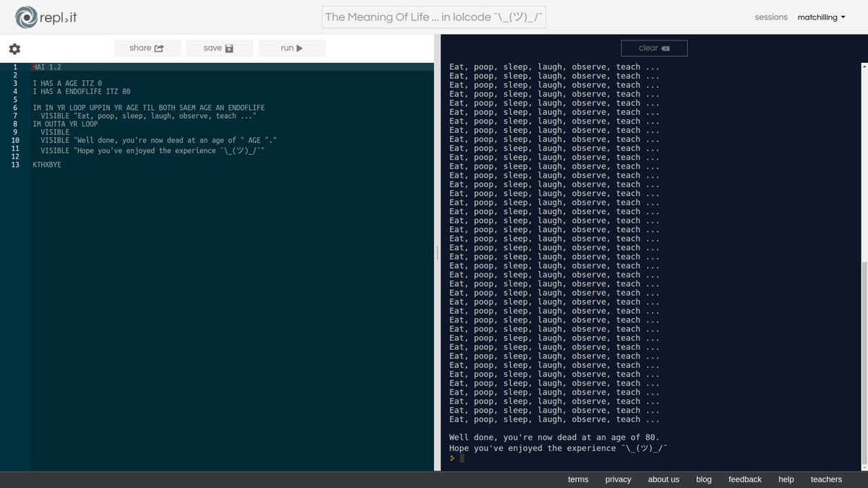
Task: Click the "Hope you've enjoyed" code line
Action: point(153,151)
